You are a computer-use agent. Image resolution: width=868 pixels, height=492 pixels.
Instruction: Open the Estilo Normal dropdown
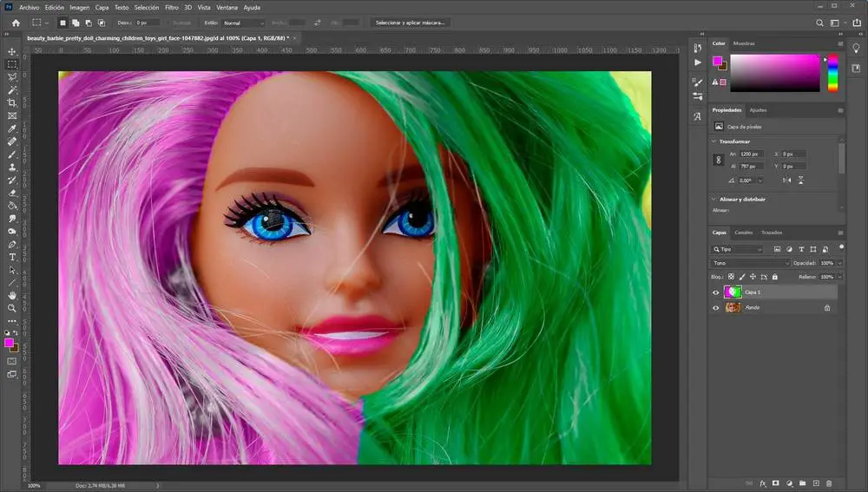pos(243,23)
